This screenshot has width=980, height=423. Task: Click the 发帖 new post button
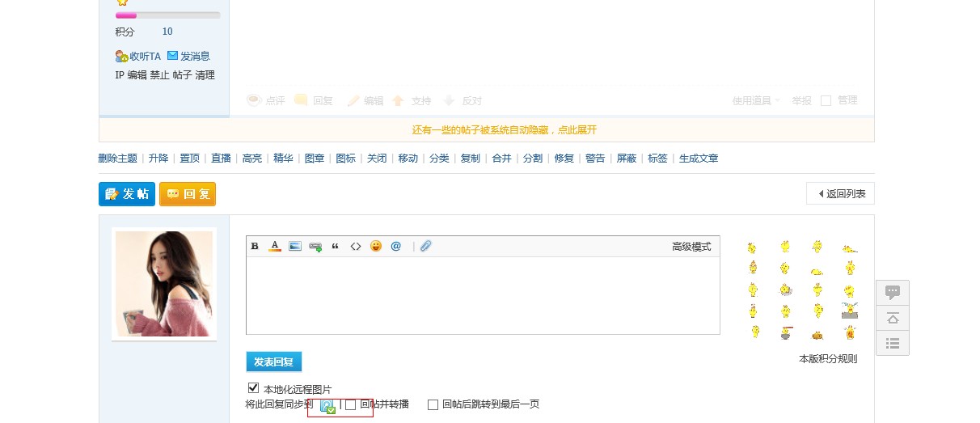tap(127, 194)
